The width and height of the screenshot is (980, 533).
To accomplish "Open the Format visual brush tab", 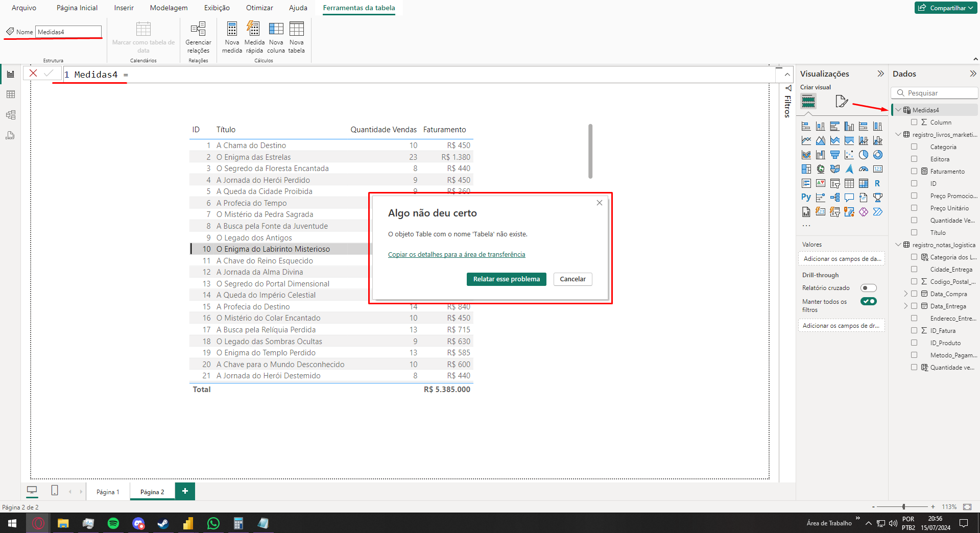I will (x=841, y=101).
